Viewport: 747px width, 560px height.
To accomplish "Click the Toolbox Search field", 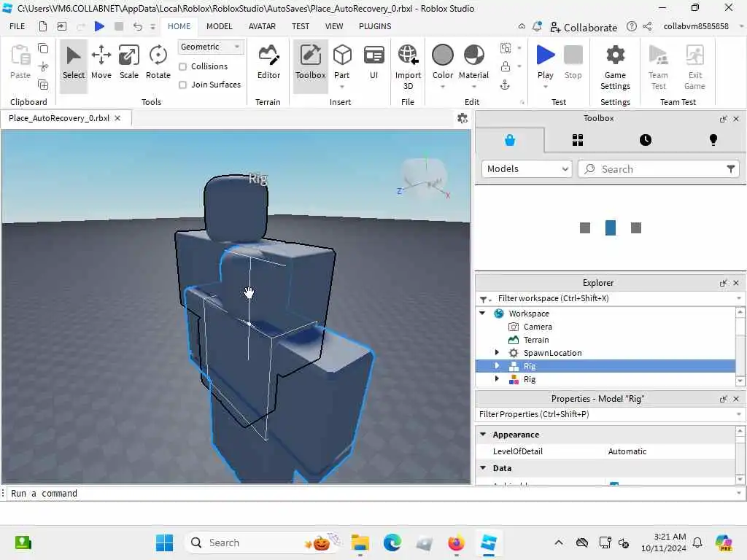I will pos(657,168).
